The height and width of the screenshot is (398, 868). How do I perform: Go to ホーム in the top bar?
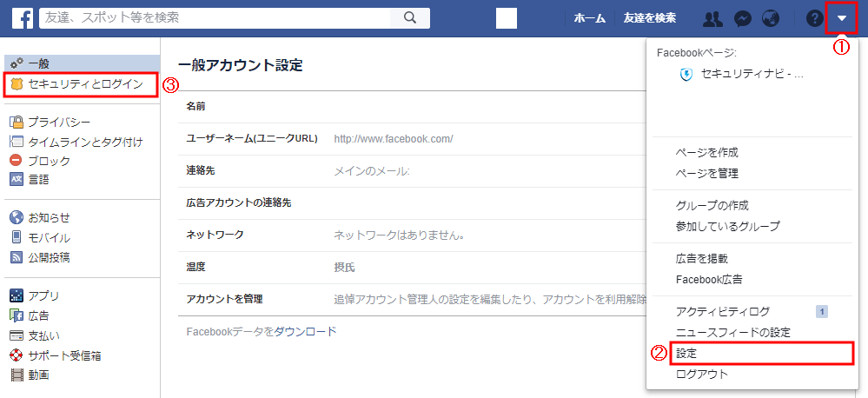pos(590,18)
